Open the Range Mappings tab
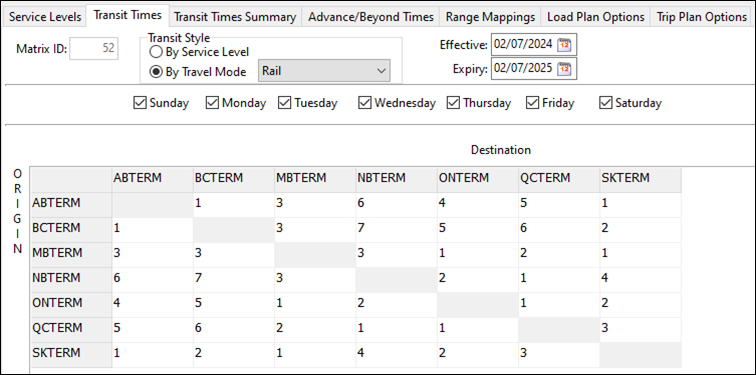 tap(490, 17)
